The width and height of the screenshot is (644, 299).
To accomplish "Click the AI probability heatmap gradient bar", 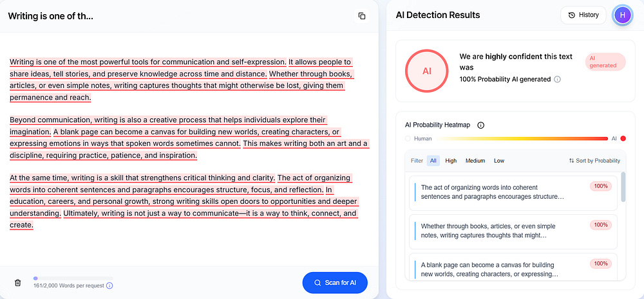I will tap(521, 139).
